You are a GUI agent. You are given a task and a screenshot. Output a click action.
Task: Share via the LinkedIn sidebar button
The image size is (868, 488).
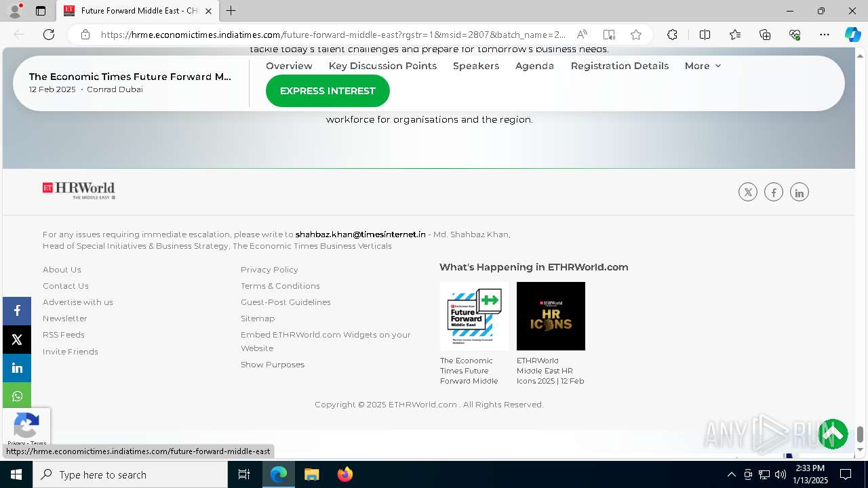pyautogui.click(x=17, y=368)
